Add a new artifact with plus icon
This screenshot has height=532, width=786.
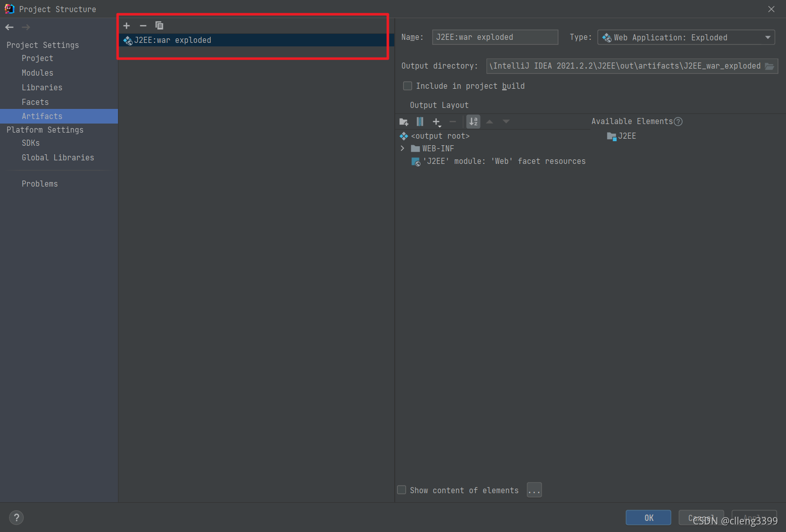pos(127,26)
